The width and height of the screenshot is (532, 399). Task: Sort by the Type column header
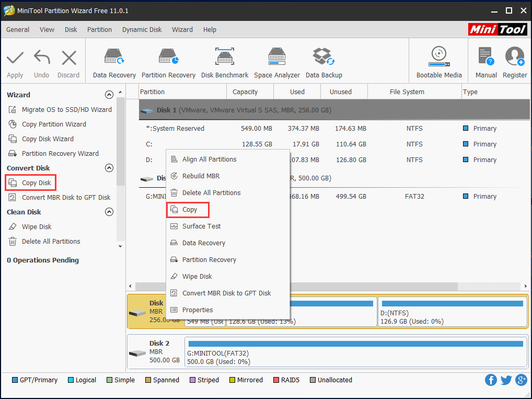click(496, 92)
